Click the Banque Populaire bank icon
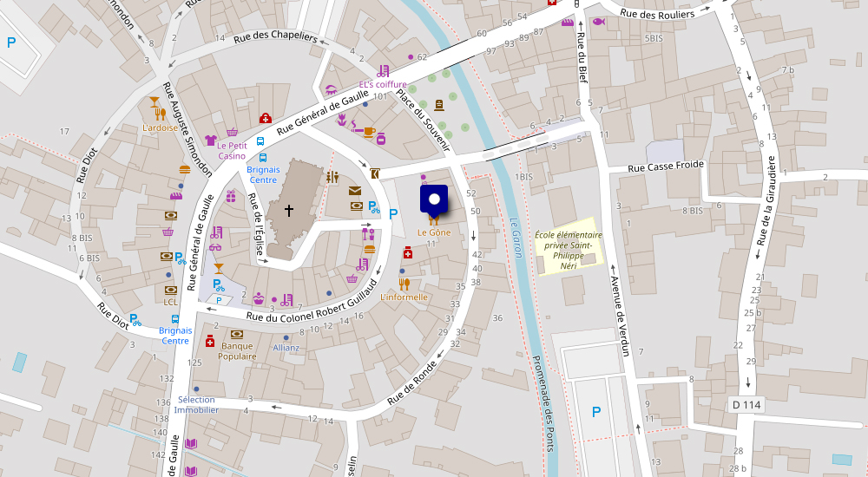 click(x=237, y=334)
